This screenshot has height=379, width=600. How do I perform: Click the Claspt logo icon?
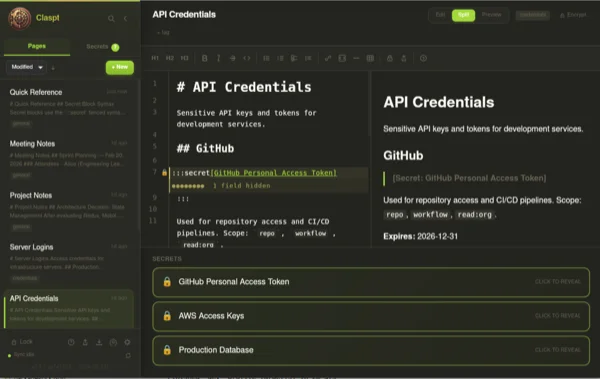pyautogui.click(x=20, y=18)
